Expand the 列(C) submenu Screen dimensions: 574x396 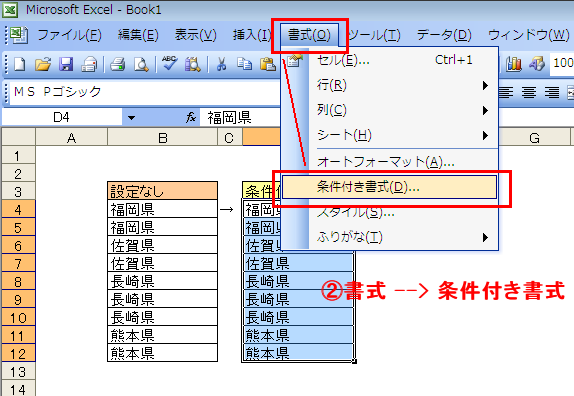(390, 110)
